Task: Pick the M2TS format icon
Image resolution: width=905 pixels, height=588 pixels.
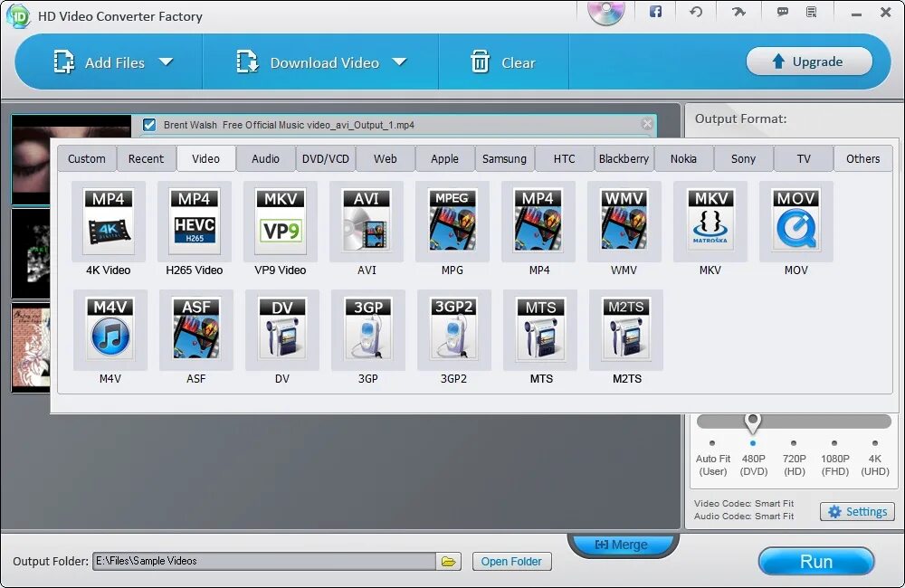Action: (626, 330)
